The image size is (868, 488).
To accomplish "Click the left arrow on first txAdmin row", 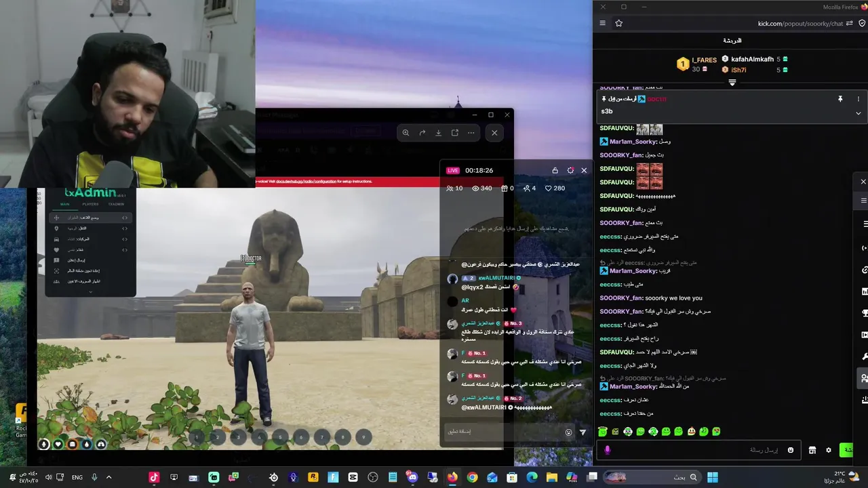I will pos(123,218).
